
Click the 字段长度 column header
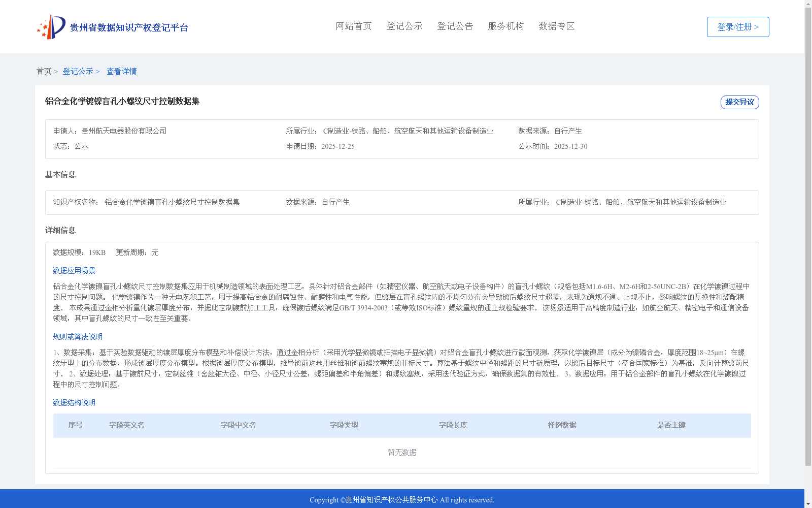[453, 425]
